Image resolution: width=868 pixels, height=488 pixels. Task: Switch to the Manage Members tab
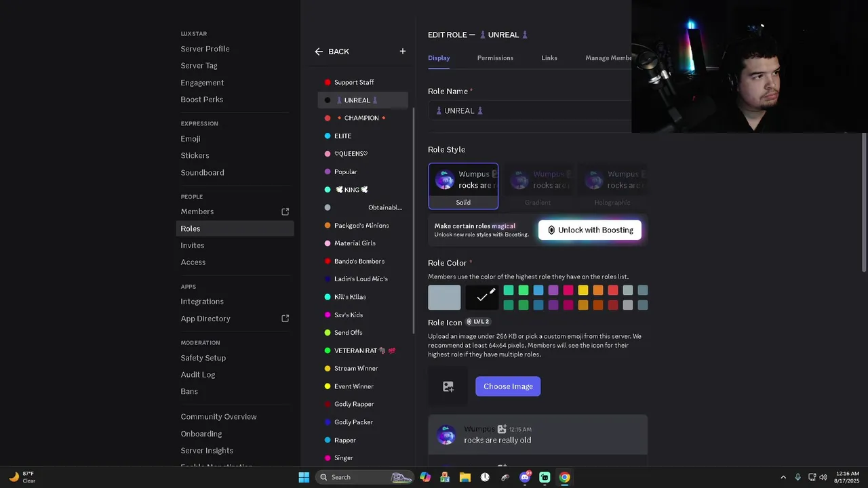click(x=608, y=58)
